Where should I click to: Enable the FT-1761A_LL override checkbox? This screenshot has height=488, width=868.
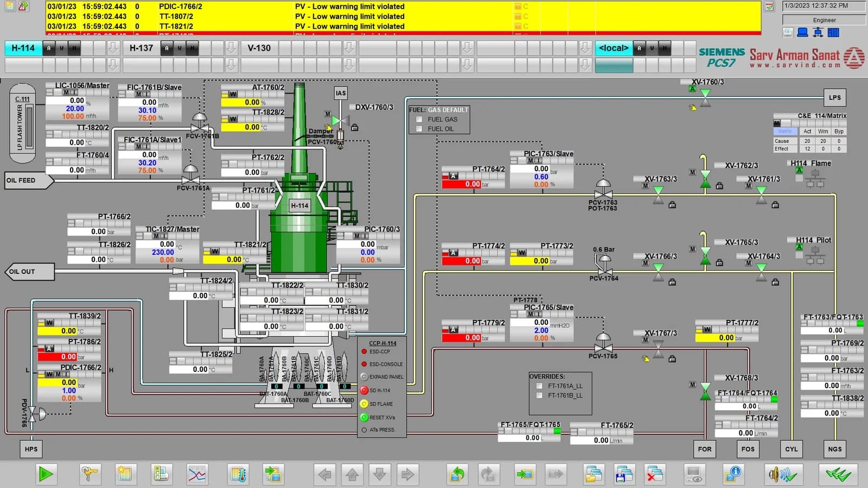point(539,386)
